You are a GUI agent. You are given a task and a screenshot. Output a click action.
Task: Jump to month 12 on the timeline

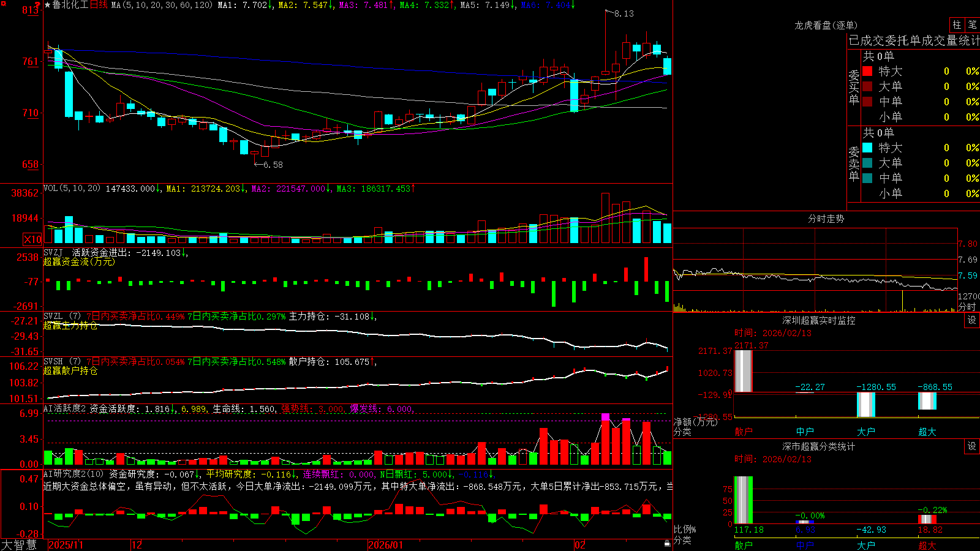point(137,545)
